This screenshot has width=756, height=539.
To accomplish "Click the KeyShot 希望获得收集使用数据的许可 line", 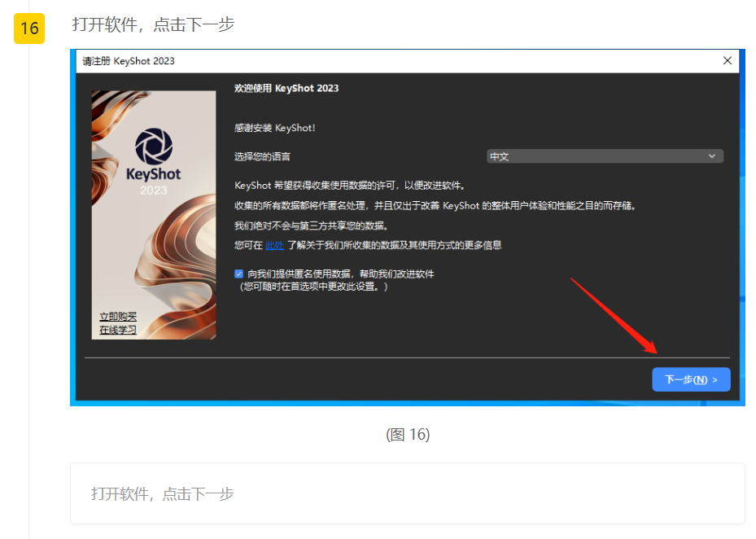I will (350, 186).
